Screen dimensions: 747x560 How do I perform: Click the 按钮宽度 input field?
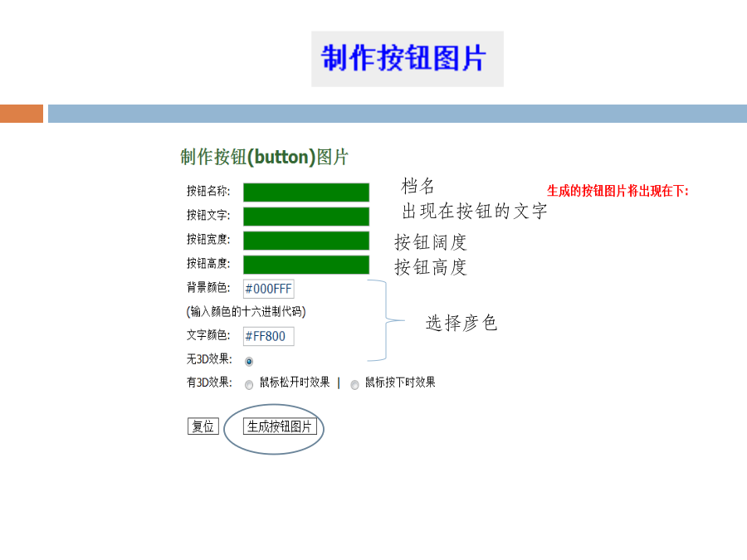click(x=306, y=241)
